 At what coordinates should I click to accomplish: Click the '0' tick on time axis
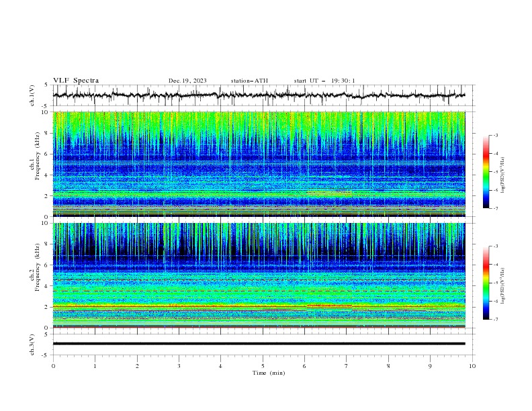point(53,366)
